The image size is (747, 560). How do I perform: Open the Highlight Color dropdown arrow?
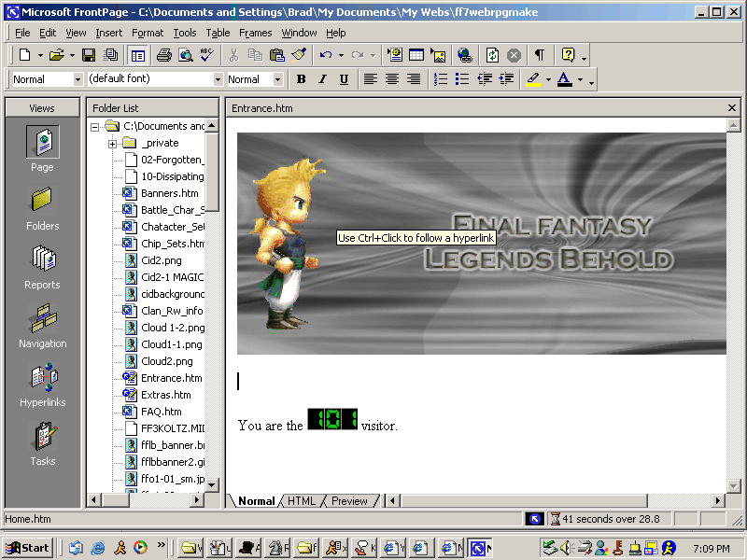point(548,79)
